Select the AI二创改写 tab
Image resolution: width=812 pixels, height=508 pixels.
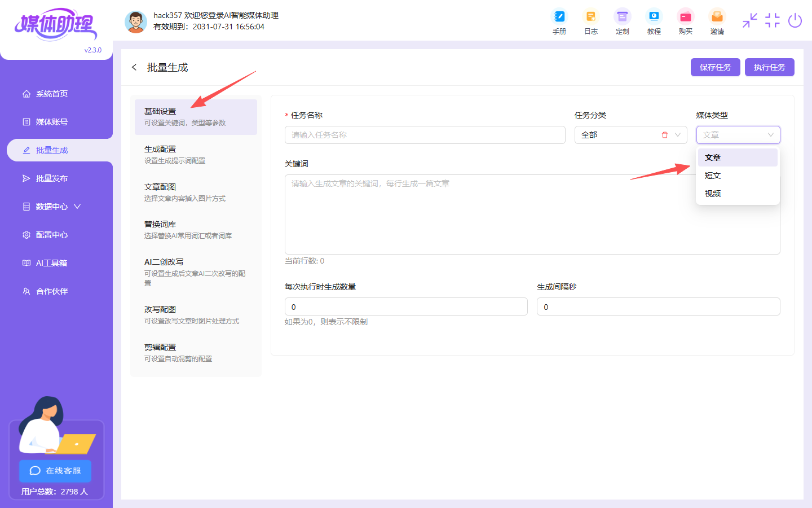pos(196,272)
